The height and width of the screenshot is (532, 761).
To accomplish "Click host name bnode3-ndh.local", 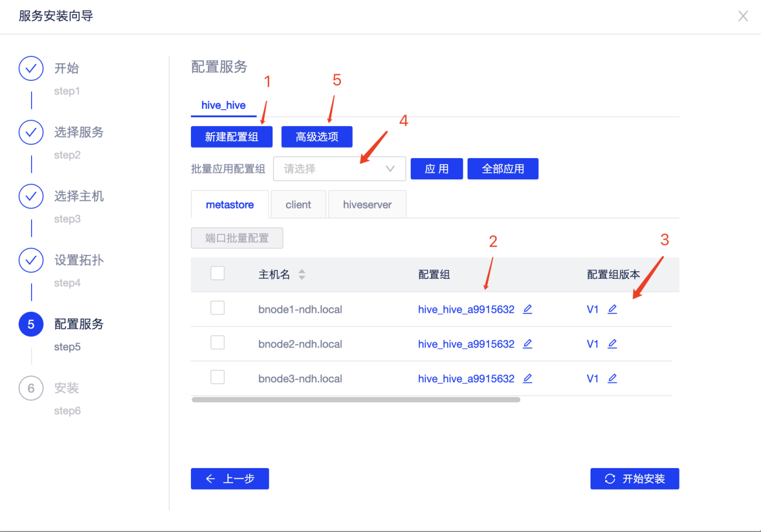I will [300, 378].
